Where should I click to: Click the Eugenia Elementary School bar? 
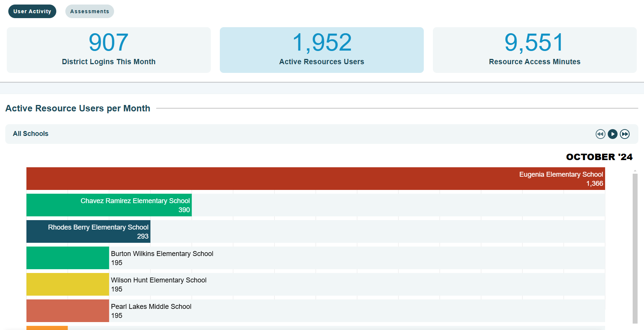[x=316, y=179]
